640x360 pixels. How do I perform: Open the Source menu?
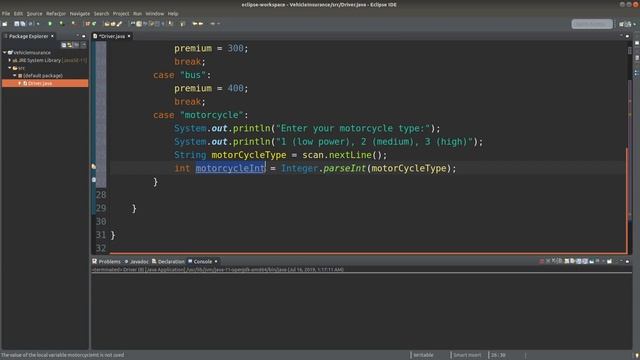(34, 13)
